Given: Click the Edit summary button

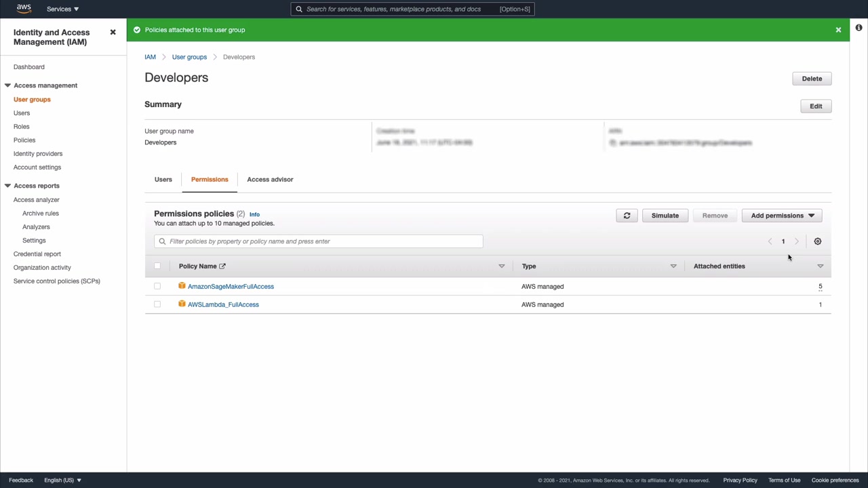Looking at the screenshot, I should [816, 106].
